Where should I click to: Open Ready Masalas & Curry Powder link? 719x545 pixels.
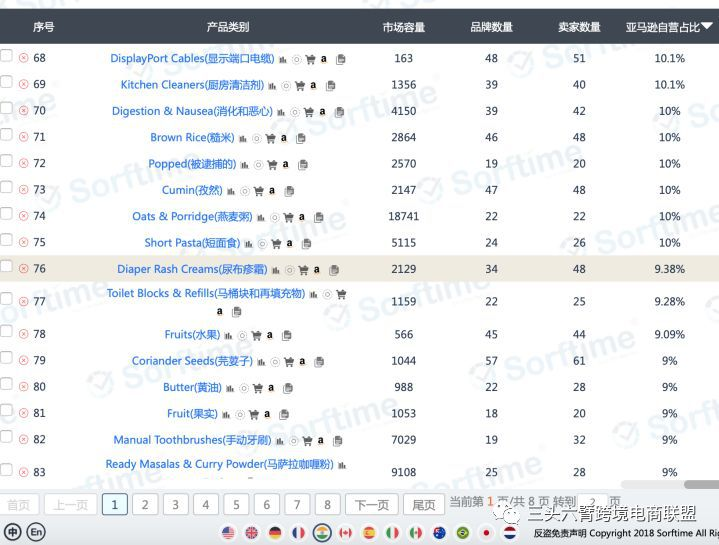click(219, 464)
